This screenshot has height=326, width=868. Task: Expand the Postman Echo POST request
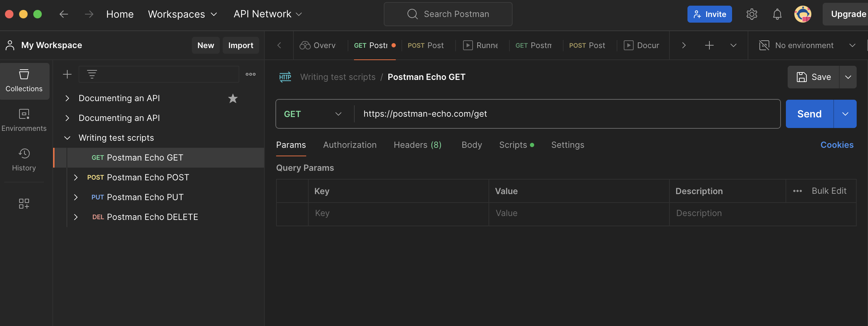coord(75,177)
